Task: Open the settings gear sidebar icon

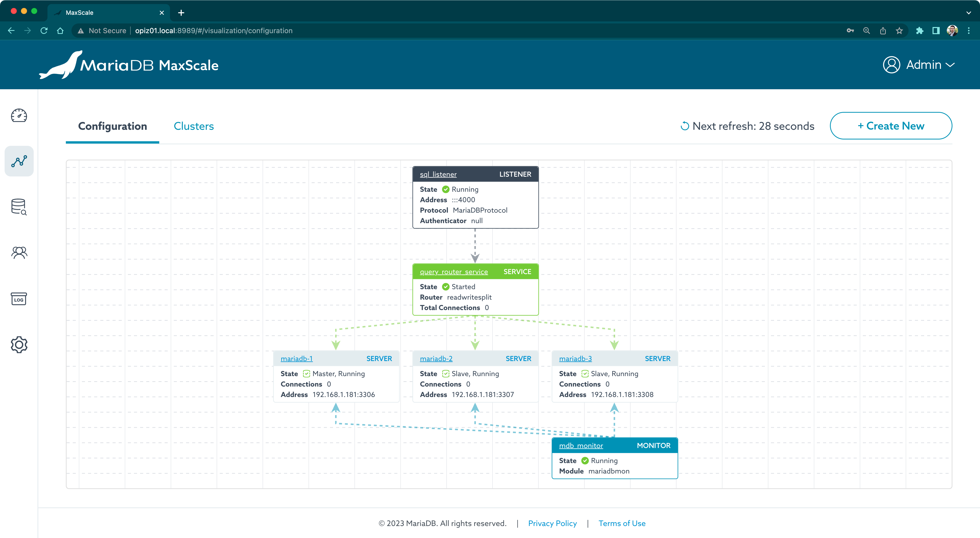Action: point(19,345)
